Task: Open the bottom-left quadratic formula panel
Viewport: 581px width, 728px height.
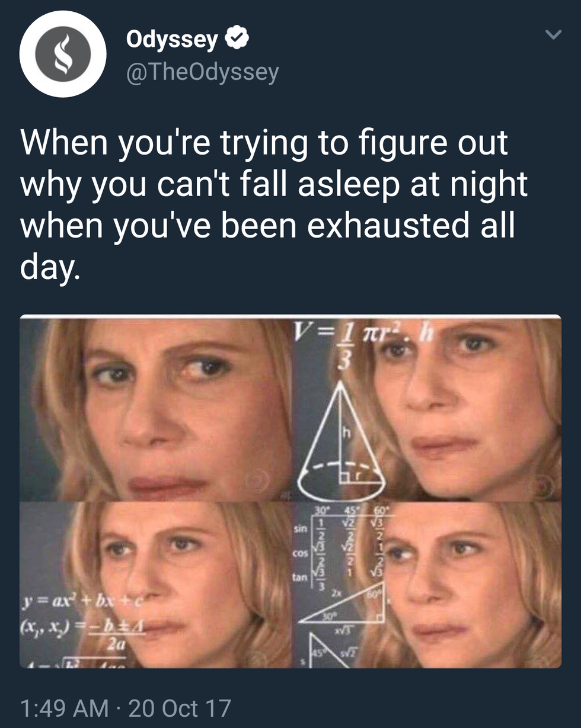Action: (x=156, y=585)
